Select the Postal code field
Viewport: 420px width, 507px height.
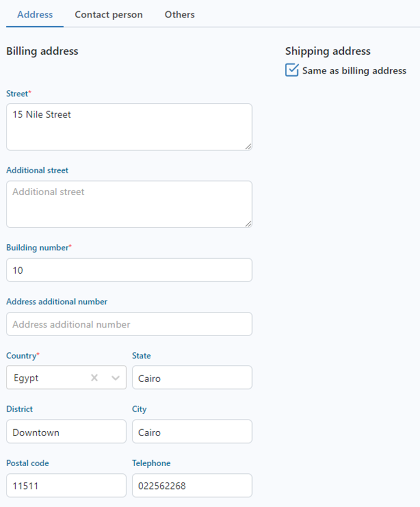(66, 486)
